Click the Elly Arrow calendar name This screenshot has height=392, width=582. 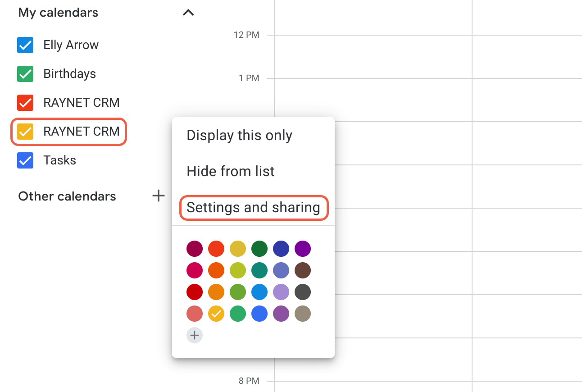coord(71,45)
